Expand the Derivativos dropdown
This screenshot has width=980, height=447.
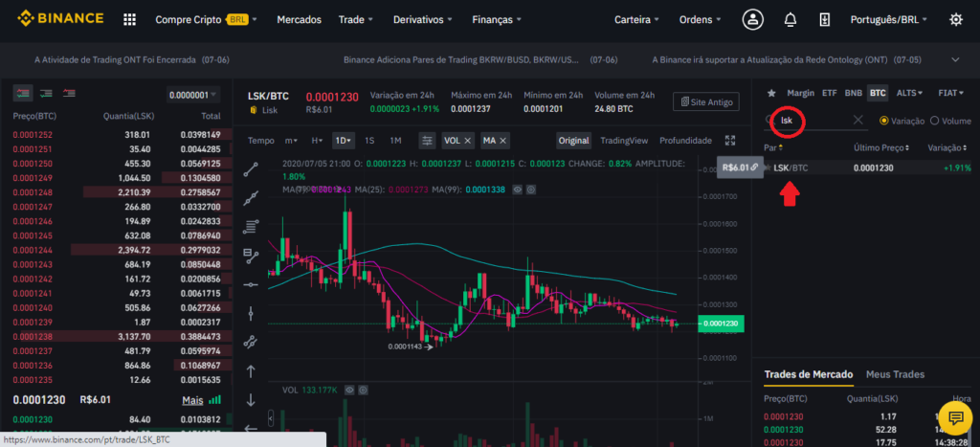point(422,19)
